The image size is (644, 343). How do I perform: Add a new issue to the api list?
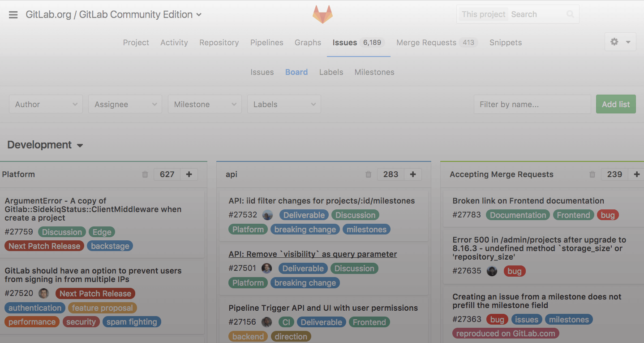pos(412,174)
